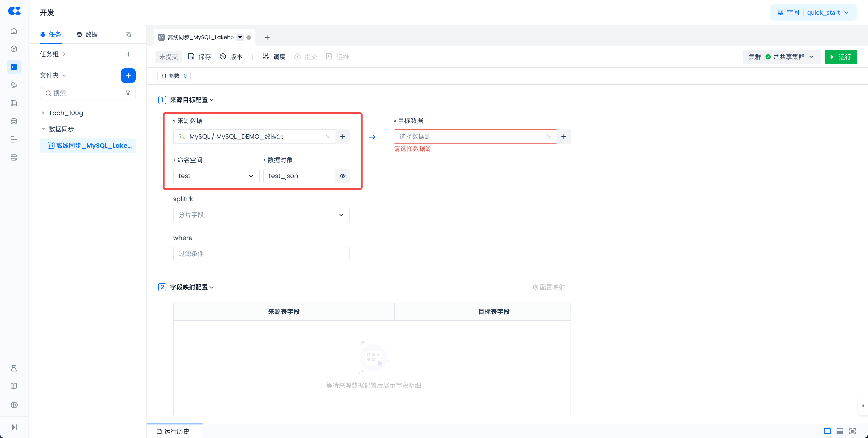The width and height of the screenshot is (868, 438).
Task: Open the development terminal sidebar icon
Action: (x=14, y=67)
